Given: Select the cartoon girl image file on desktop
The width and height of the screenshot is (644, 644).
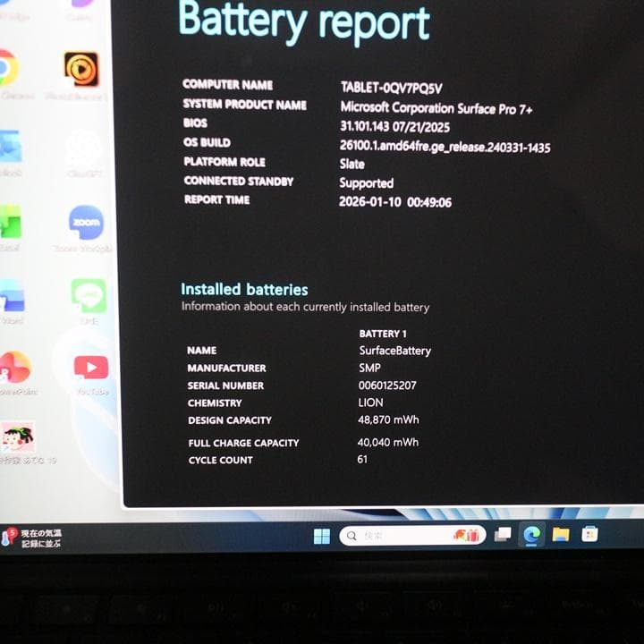Looking at the screenshot, I should (x=17, y=437).
